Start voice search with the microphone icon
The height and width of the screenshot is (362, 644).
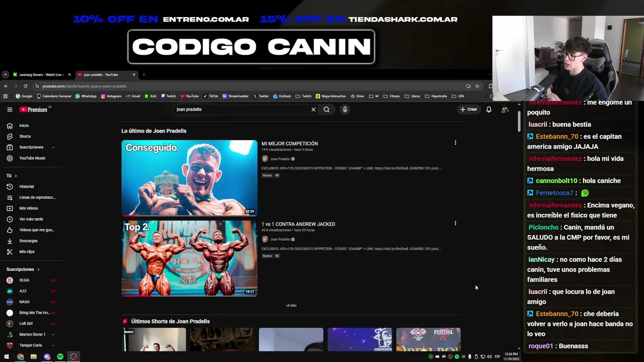point(345,109)
